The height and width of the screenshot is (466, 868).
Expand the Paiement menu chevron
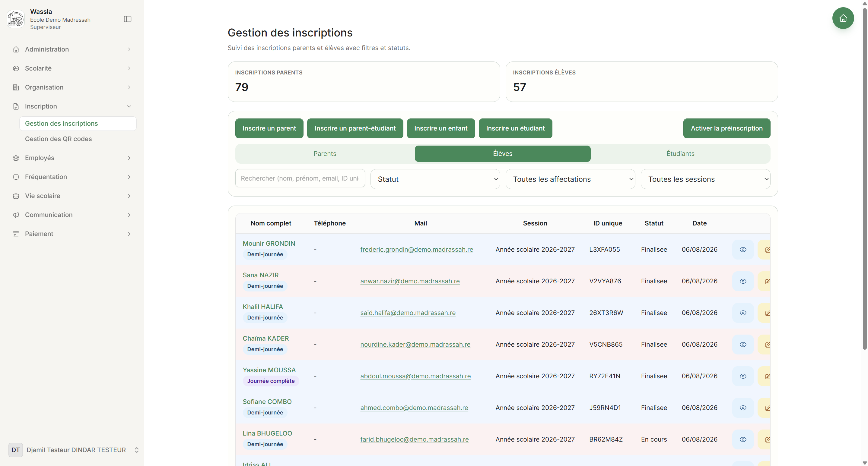129,234
